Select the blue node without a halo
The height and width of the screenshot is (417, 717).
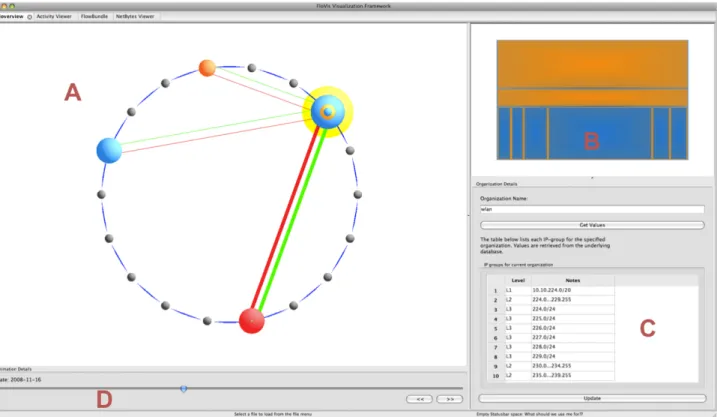point(109,150)
